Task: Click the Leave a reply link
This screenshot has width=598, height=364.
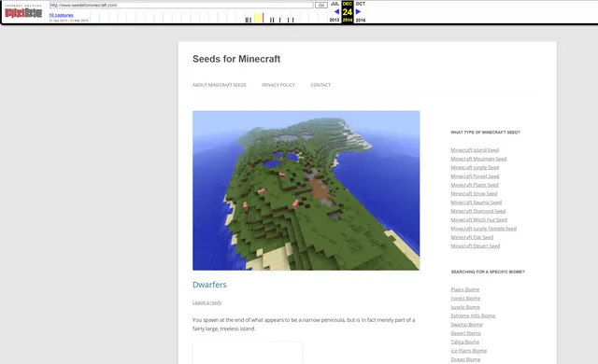Action: pos(207,302)
